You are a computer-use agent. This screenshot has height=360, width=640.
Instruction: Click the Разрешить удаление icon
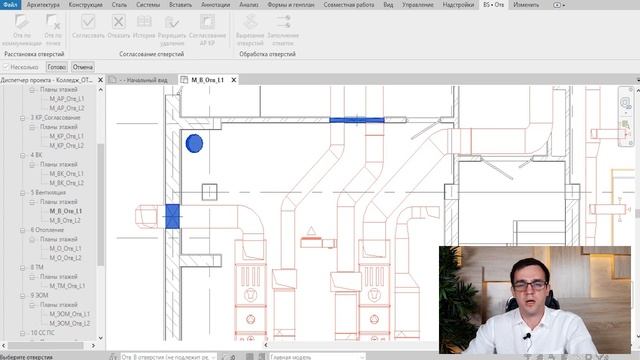pos(172,22)
